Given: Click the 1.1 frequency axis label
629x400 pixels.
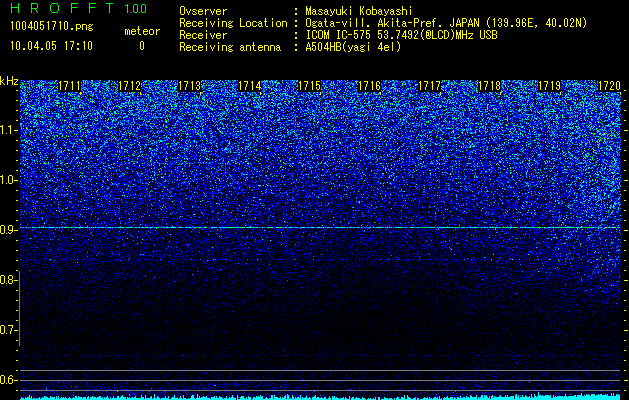Looking at the screenshot, I should click(8, 130).
